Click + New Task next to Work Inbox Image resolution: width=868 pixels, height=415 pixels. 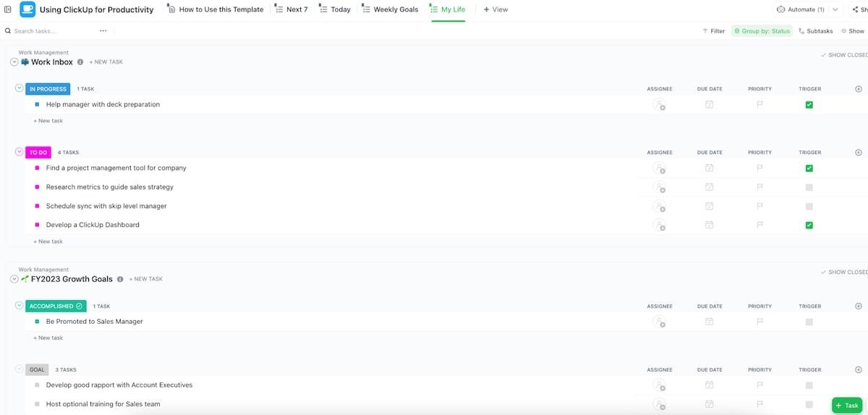(106, 62)
